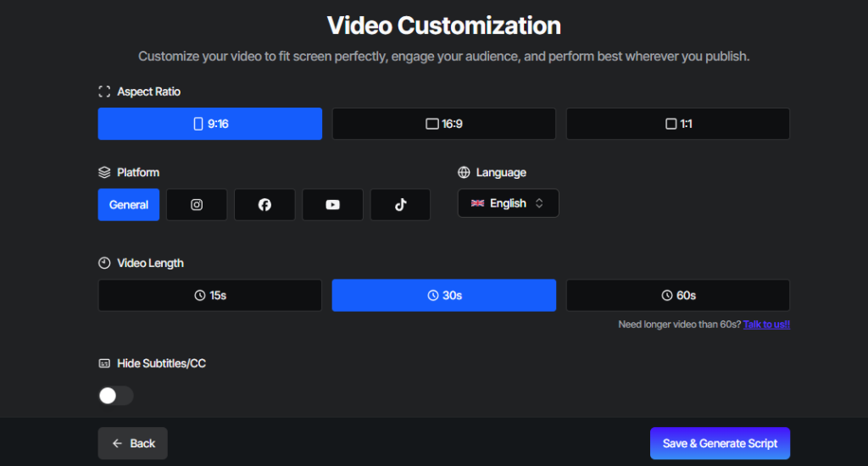Image resolution: width=868 pixels, height=466 pixels.
Task: Open the English language dropdown
Action: pos(509,203)
